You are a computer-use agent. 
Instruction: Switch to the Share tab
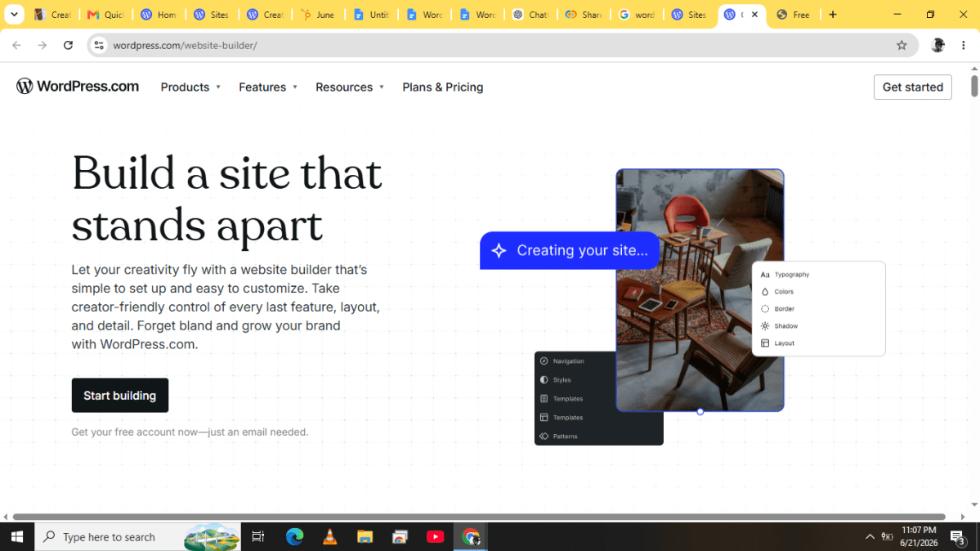pyautogui.click(x=584, y=15)
